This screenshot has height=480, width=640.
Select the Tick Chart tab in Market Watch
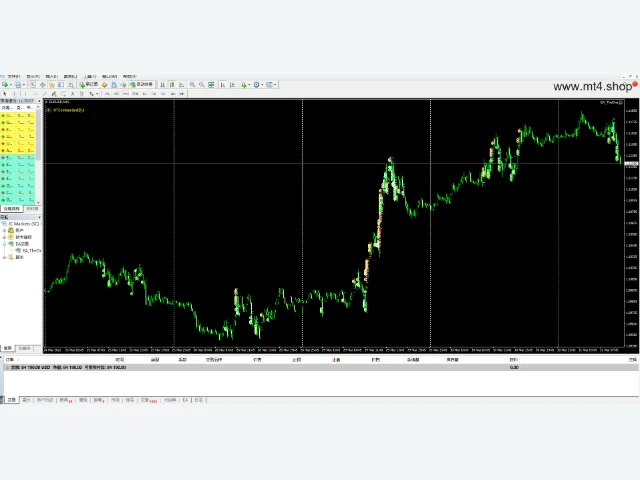point(32,209)
